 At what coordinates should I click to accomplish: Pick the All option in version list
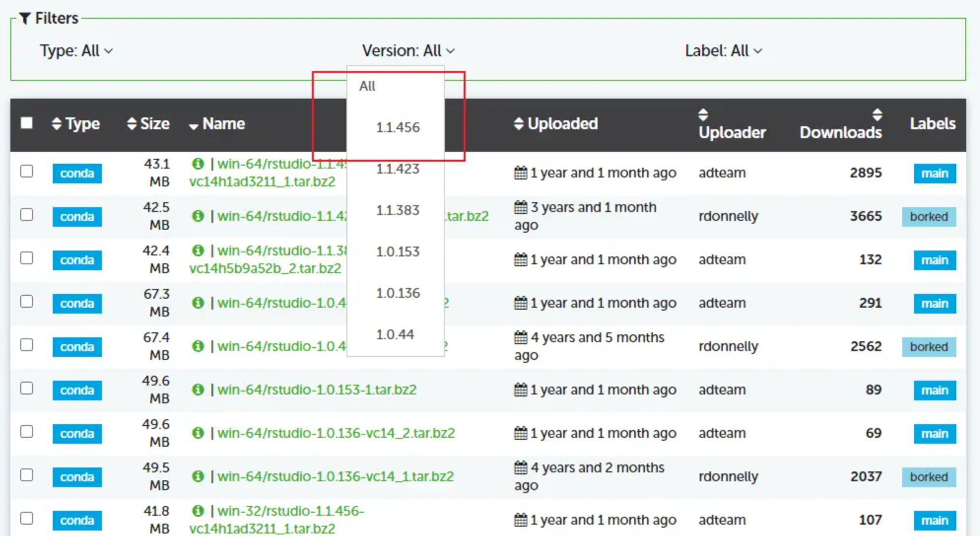(368, 86)
